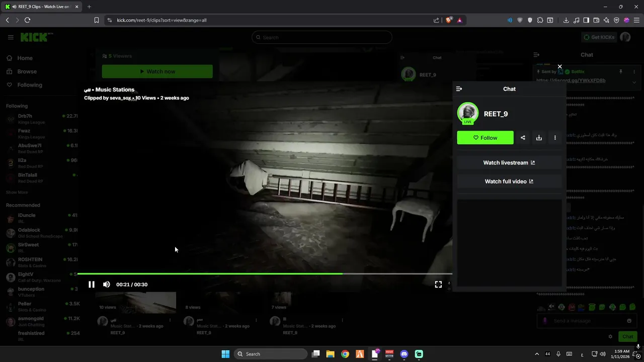The height and width of the screenshot is (362, 644).
Task: Open iDuncle recommended channel
Action: pyautogui.click(x=42, y=218)
